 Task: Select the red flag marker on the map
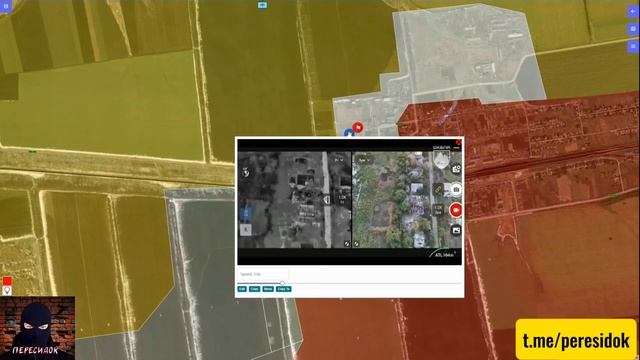pos(358,127)
